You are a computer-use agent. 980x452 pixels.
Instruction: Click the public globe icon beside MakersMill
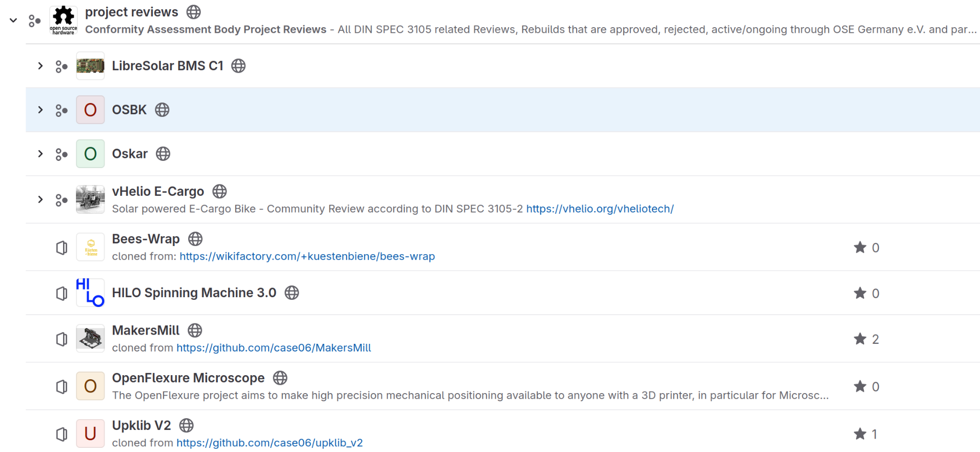point(195,331)
